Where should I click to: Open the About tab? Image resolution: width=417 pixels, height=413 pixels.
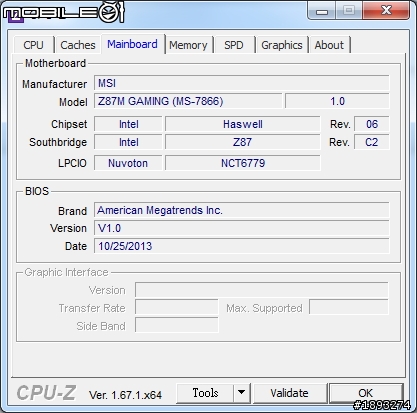click(329, 45)
